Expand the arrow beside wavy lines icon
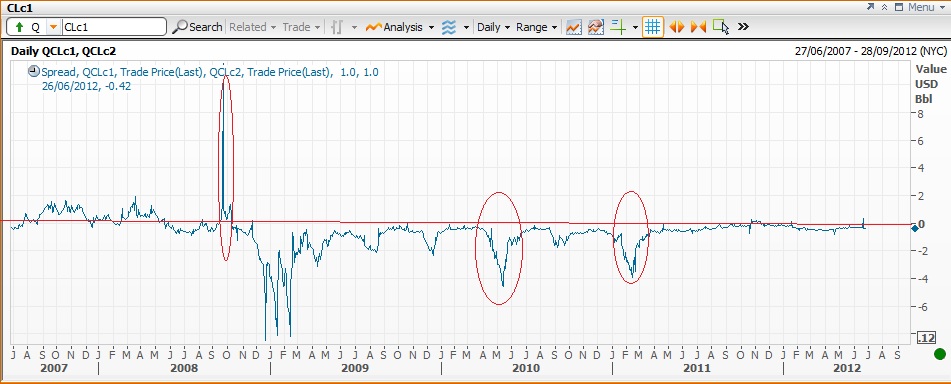Screen dimensions: 951x384 coord(466,27)
